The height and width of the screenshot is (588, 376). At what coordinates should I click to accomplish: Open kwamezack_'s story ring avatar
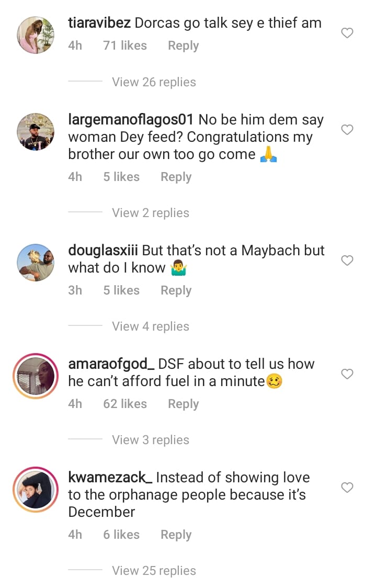click(36, 489)
